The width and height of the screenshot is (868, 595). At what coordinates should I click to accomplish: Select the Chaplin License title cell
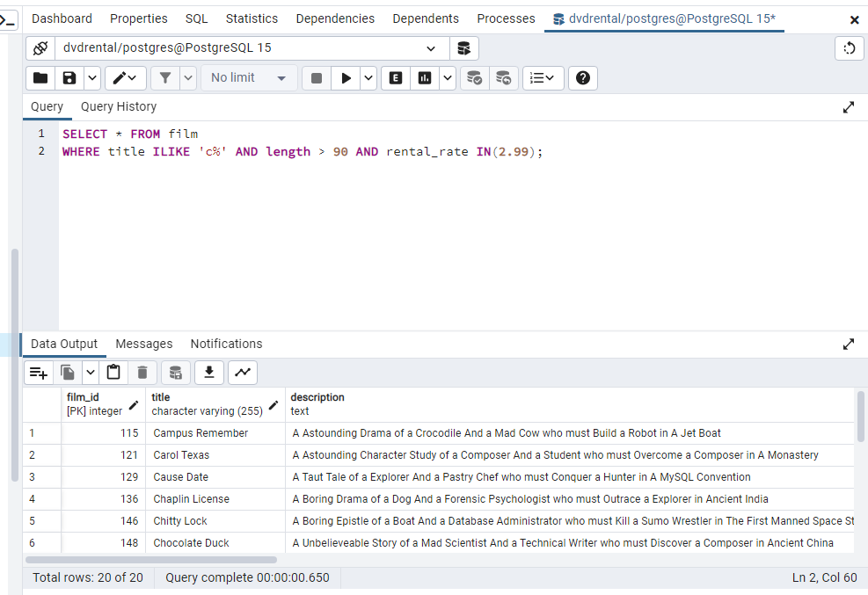coord(215,499)
